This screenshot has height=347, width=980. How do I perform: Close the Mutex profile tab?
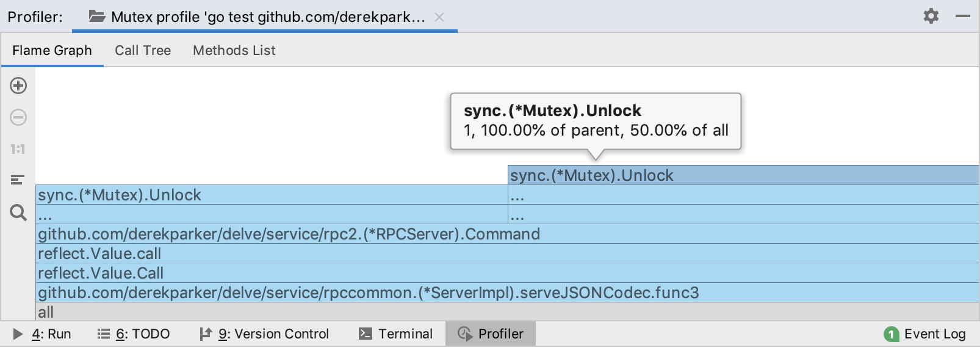[x=439, y=17]
